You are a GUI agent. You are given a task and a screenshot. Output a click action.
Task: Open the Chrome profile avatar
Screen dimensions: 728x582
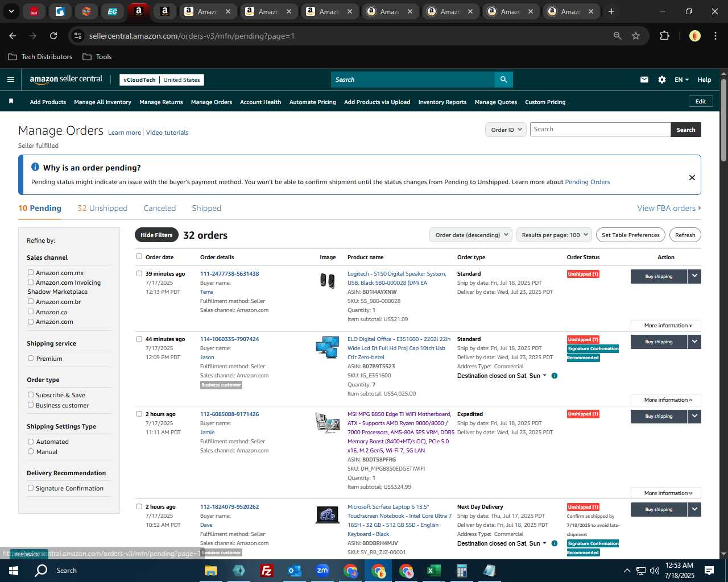[x=694, y=36]
